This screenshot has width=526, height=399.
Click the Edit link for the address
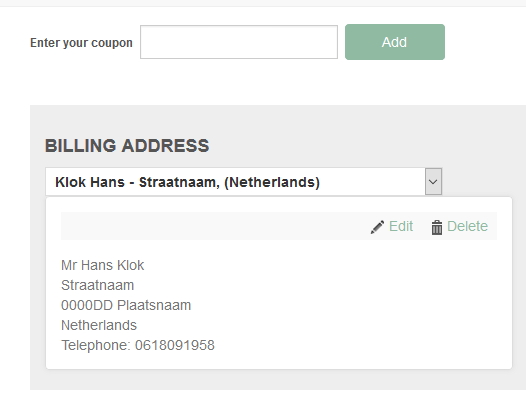point(401,226)
